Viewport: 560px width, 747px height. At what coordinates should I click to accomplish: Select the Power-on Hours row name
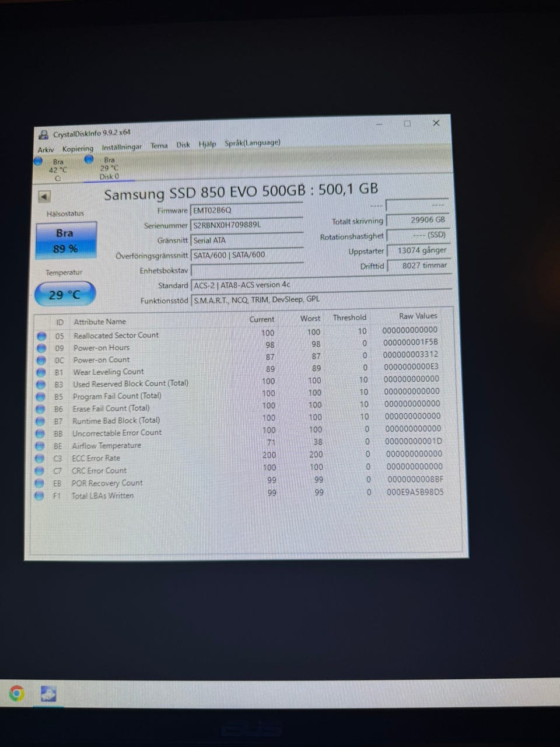coord(101,348)
